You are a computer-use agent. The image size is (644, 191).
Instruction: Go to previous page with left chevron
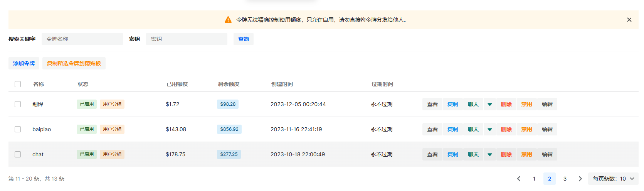tap(519, 179)
